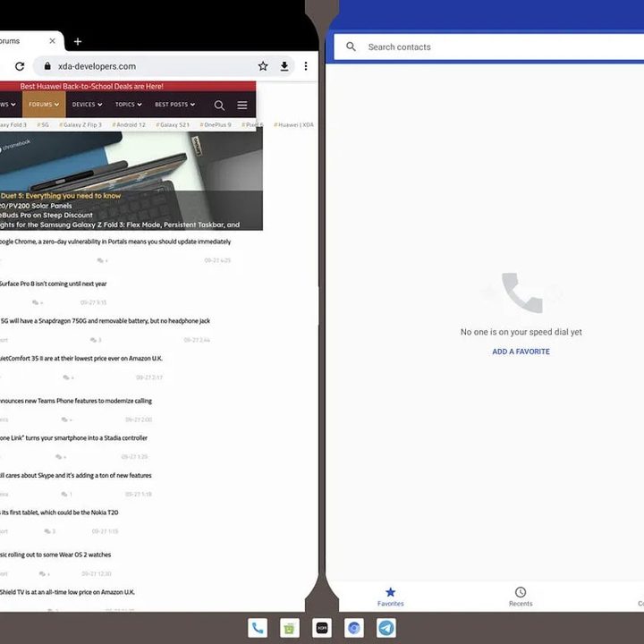Reload the xda-developers page in Chrome
The height and width of the screenshot is (644, 644).
click(x=20, y=66)
